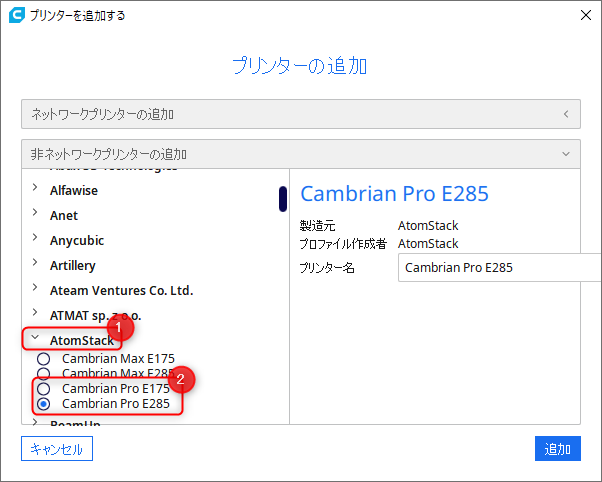The width and height of the screenshot is (602, 482).
Task: Choose the Cambrian Max E175 radio button
Action: 43,359
